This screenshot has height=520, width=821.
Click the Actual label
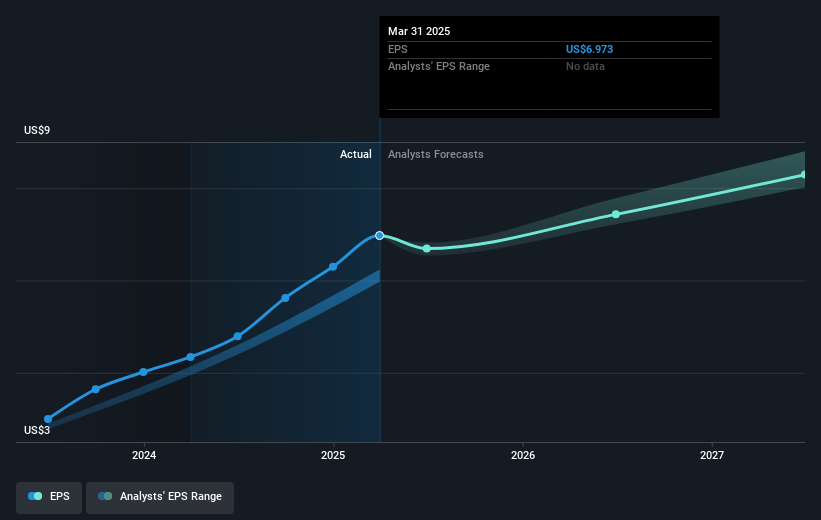[356, 154]
